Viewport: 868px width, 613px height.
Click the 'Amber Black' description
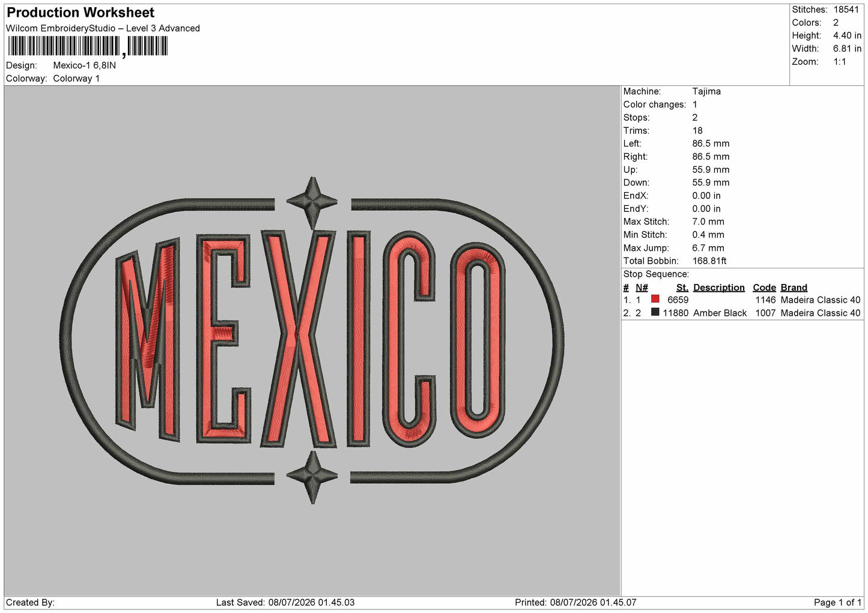(x=720, y=313)
